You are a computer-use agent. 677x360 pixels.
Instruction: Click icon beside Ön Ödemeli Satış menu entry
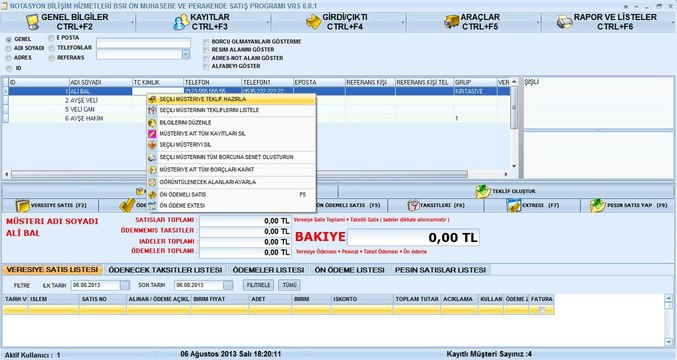(152, 195)
